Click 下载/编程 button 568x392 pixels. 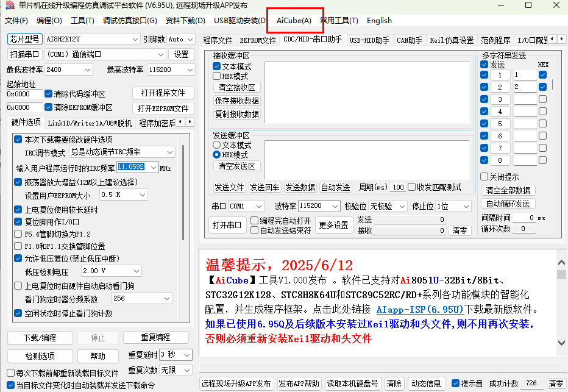pyautogui.click(x=40, y=338)
